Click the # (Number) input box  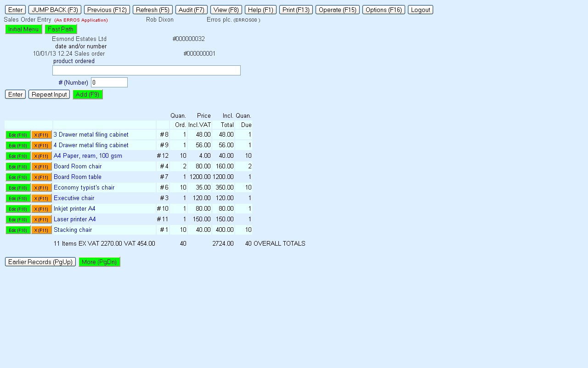point(109,82)
